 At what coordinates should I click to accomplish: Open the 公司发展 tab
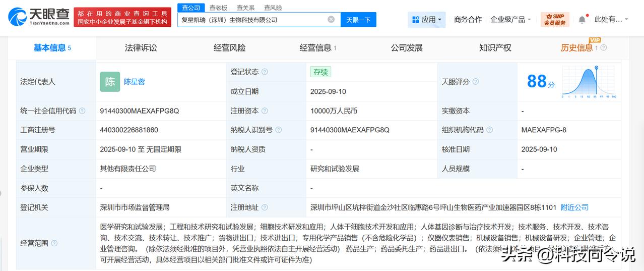click(x=407, y=48)
